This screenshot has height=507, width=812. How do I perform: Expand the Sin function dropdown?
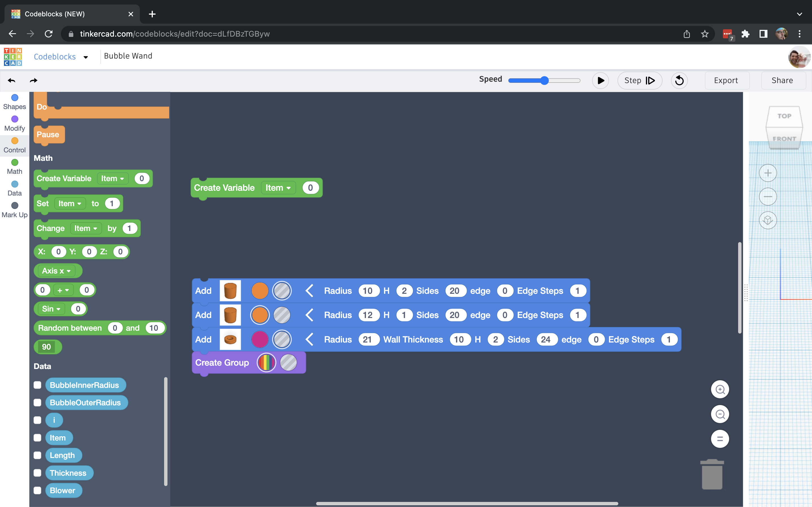(51, 309)
